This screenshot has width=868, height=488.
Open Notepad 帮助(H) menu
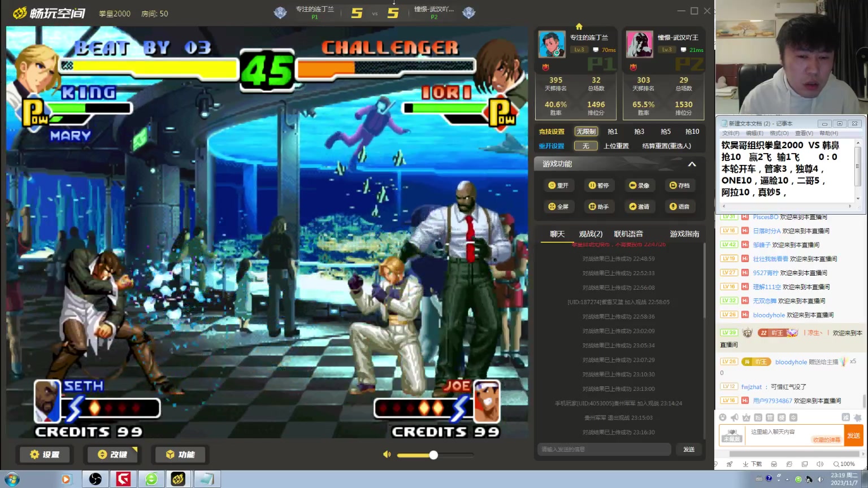[828, 133]
